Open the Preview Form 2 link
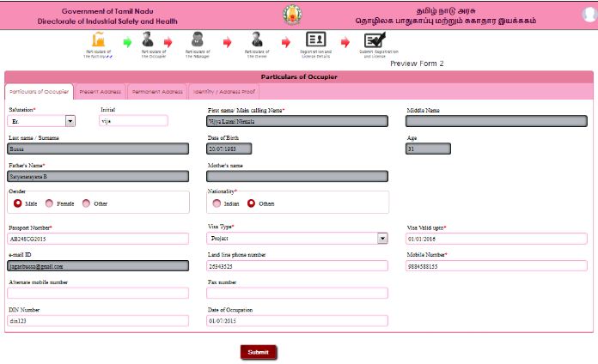Image resolution: width=598 pixels, height=364 pixels. click(x=417, y=64)
